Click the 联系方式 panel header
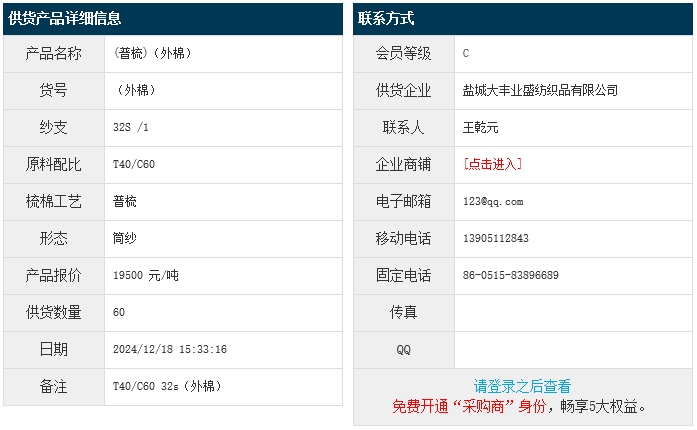697x430 pixels. [386, 19]
